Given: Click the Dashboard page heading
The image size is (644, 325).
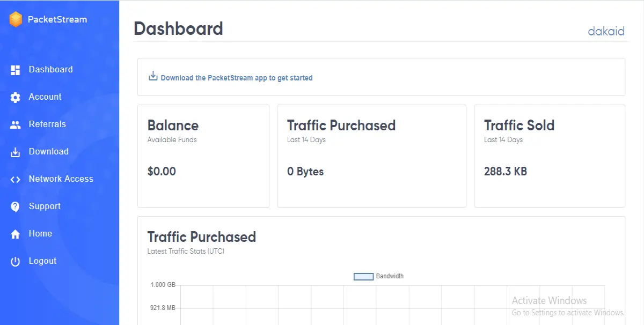Looking at the screenshot, I should point(178,28).
